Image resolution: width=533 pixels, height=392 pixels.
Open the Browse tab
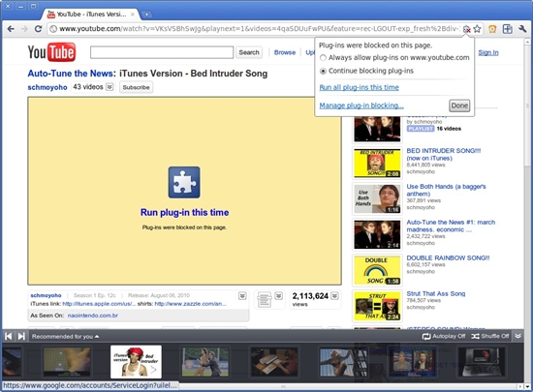(x=285, y=52)
